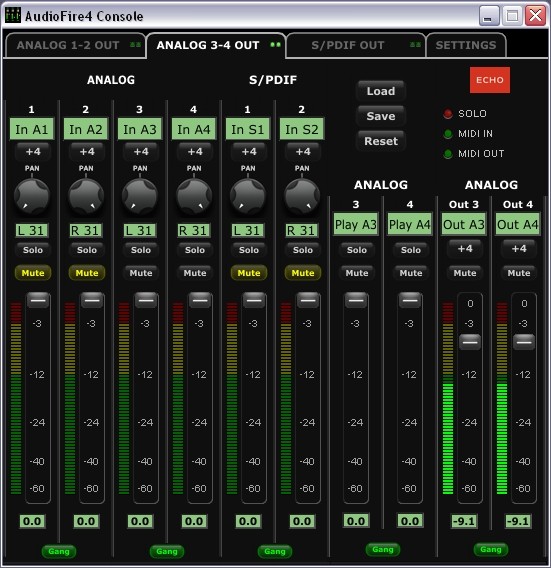
Task: Click the Play A3 fader handle
Action: [356, 300]
